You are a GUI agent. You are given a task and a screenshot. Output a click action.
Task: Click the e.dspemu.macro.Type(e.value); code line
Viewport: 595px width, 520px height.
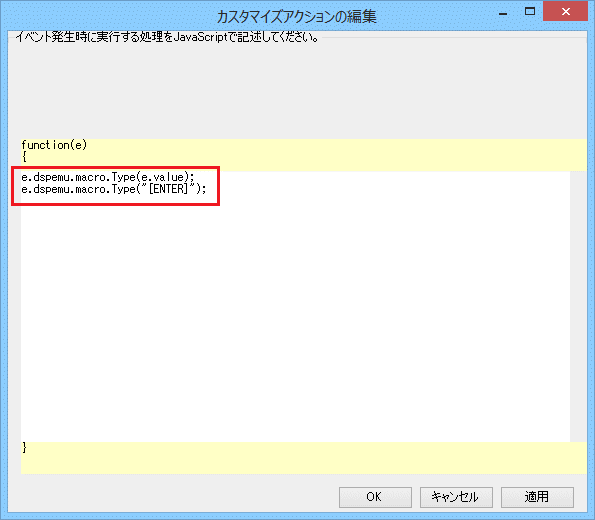(x=108, y=177)
